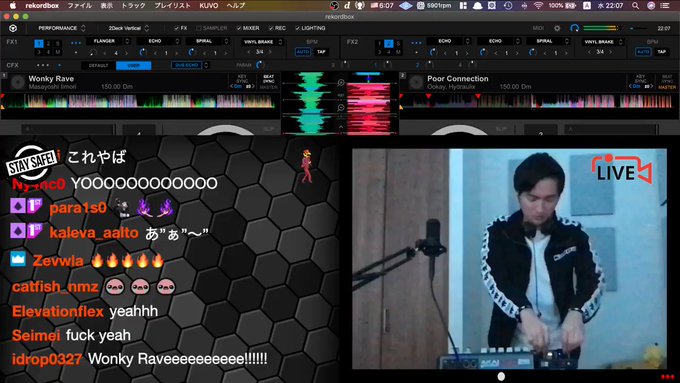
Task: Click the FX1 Flanger level knob
Action: [92, 52]
